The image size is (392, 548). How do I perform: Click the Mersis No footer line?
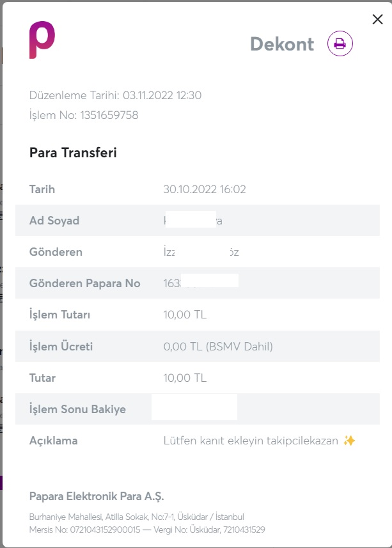(147, 529)
